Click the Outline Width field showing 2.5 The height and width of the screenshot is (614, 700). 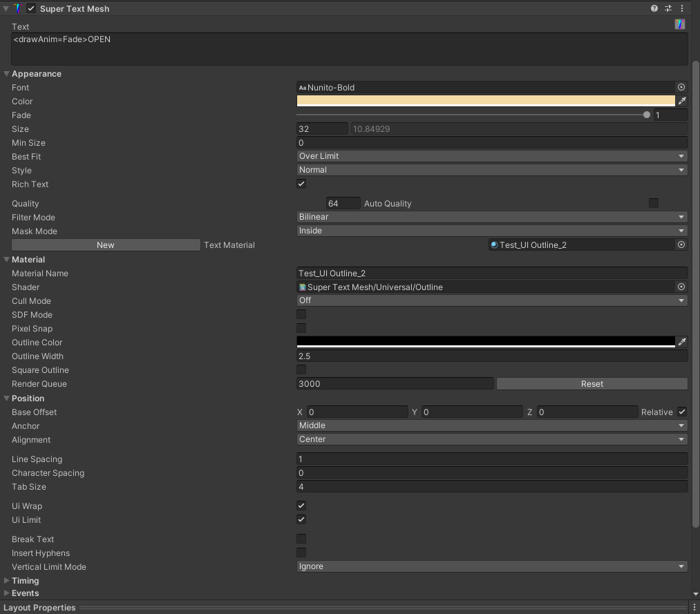point(492,356)
